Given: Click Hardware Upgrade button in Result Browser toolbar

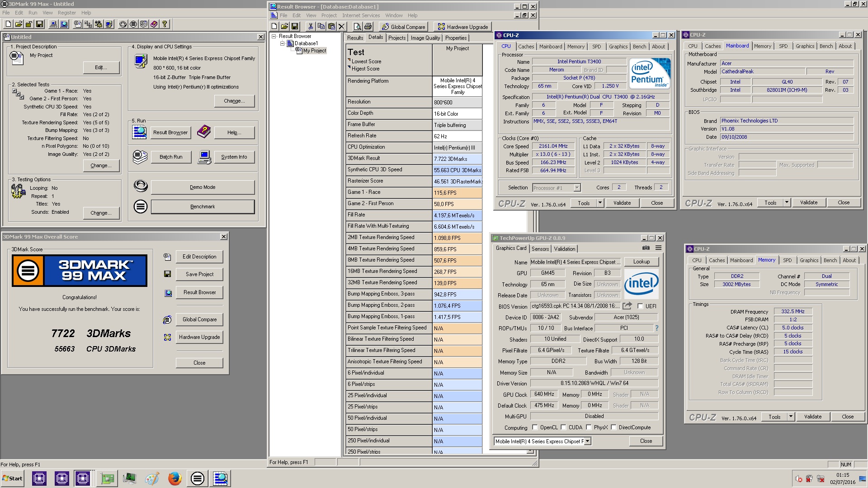Looking at the screenshot, I should coord(462,27).
